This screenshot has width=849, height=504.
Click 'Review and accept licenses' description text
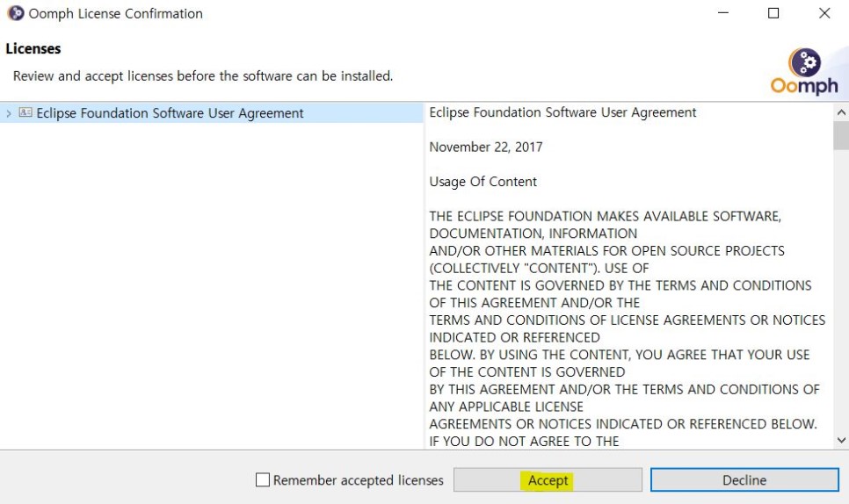point(203,76)
